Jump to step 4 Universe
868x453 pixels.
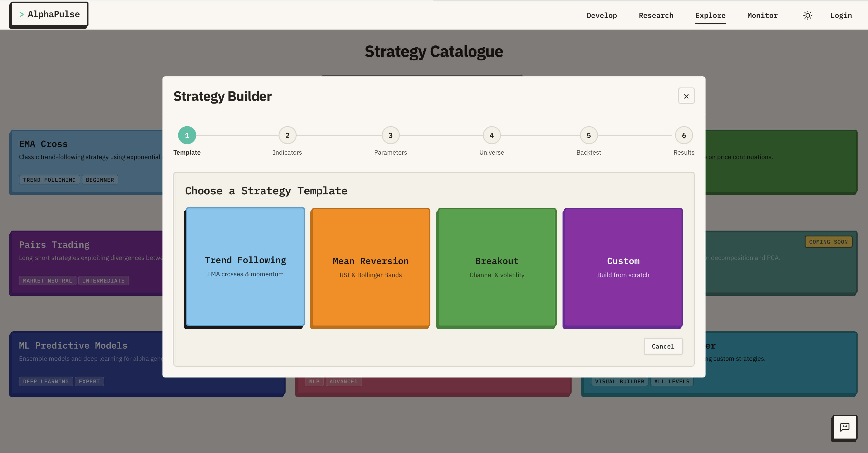pyautogui.click(x=491, y=135)
